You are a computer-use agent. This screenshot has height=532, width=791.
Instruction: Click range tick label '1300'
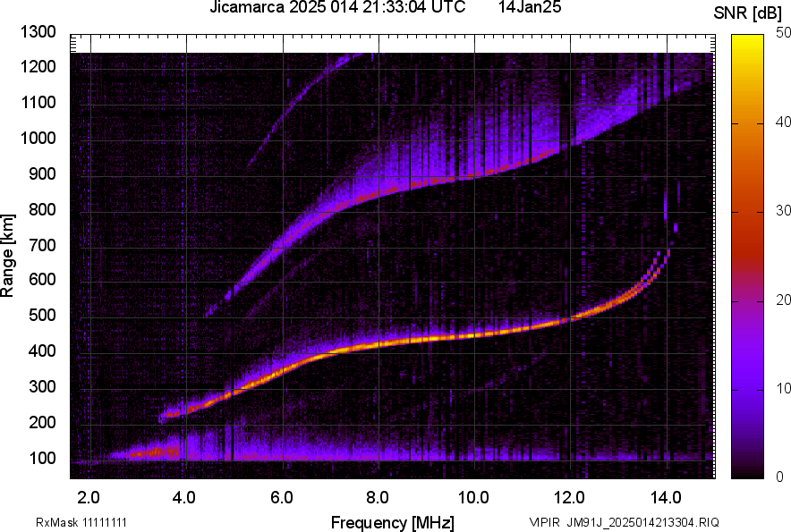pyautogui.click(x=38, y=32)
